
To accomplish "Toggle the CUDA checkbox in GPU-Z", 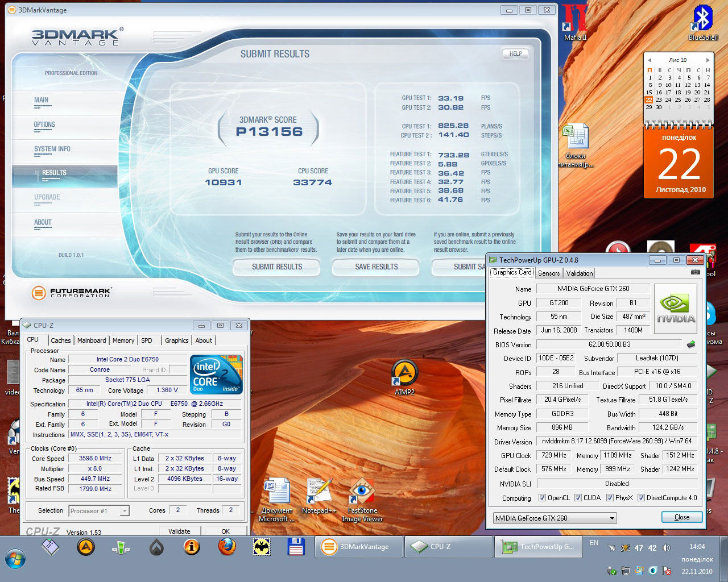I will (578, 498).
